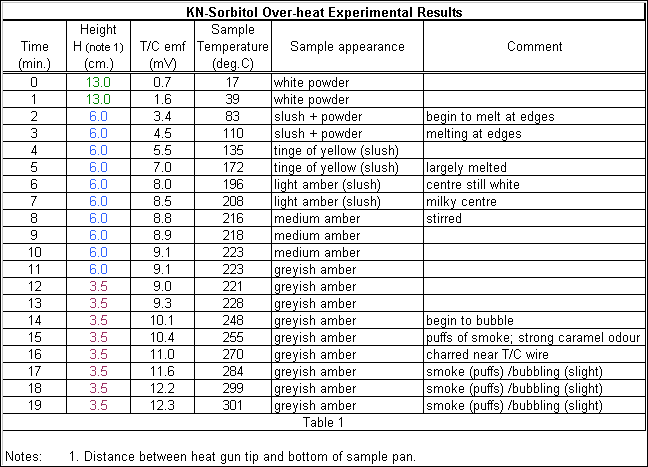Select the sample temperature value 301
This screenshot has height=467, width=648.
point(232,405)
